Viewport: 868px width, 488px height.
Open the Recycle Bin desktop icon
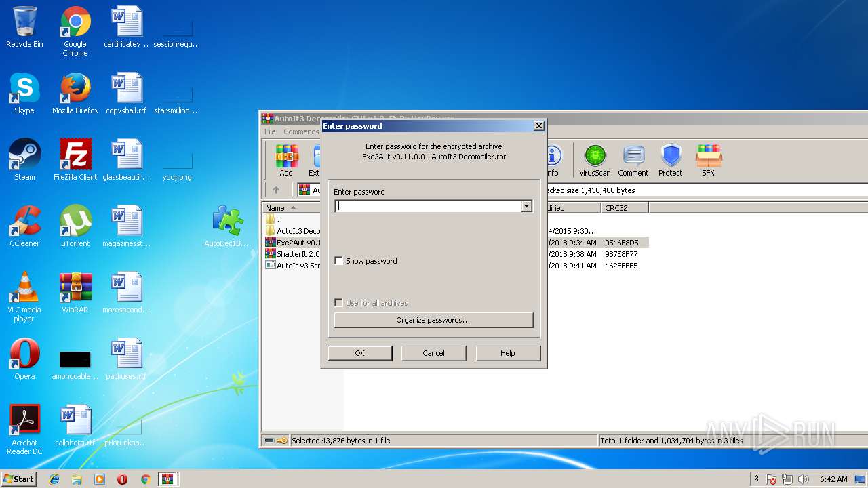[x=24, y=27]
